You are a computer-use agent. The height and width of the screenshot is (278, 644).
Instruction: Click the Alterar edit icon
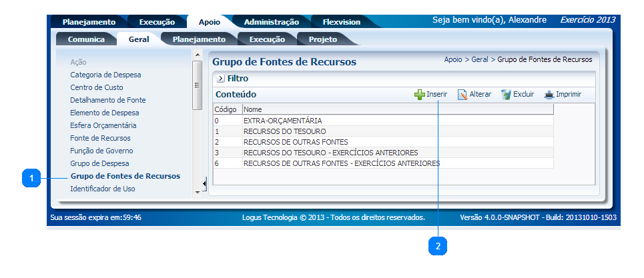pos(462,95)
